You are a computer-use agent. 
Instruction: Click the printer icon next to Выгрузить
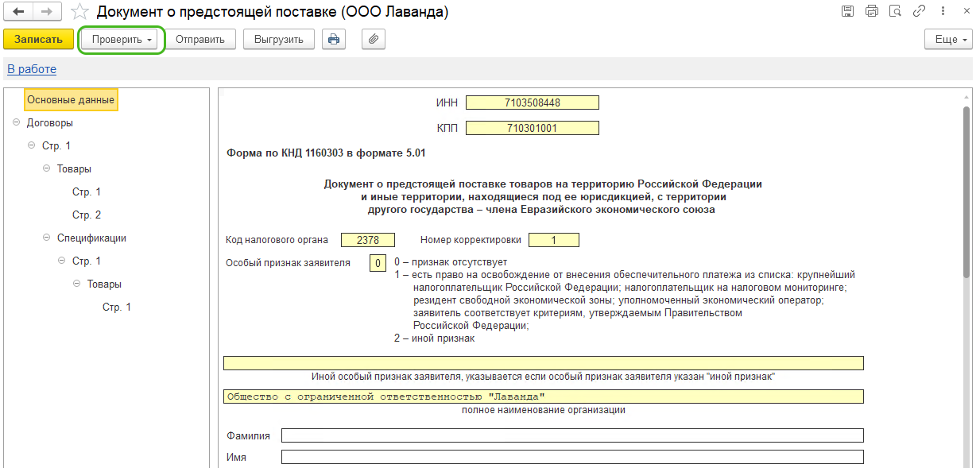pyautogui.click(x=334, y=39)
